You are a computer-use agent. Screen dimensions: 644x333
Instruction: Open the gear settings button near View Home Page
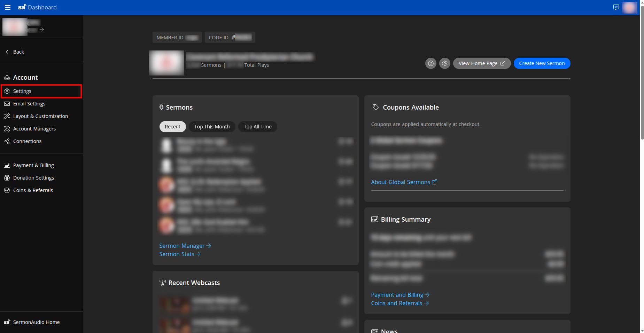pyautogui.click(x=445, y=63)
